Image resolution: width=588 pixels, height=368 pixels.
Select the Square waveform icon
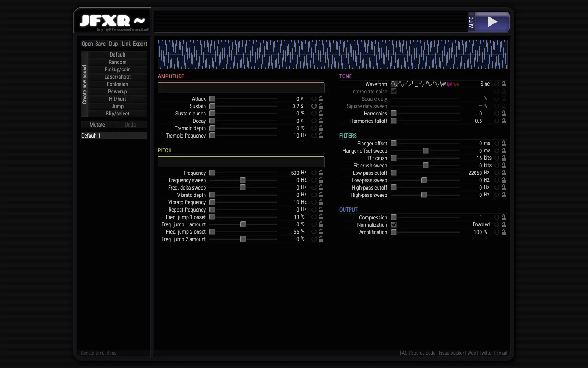[415, 84]
